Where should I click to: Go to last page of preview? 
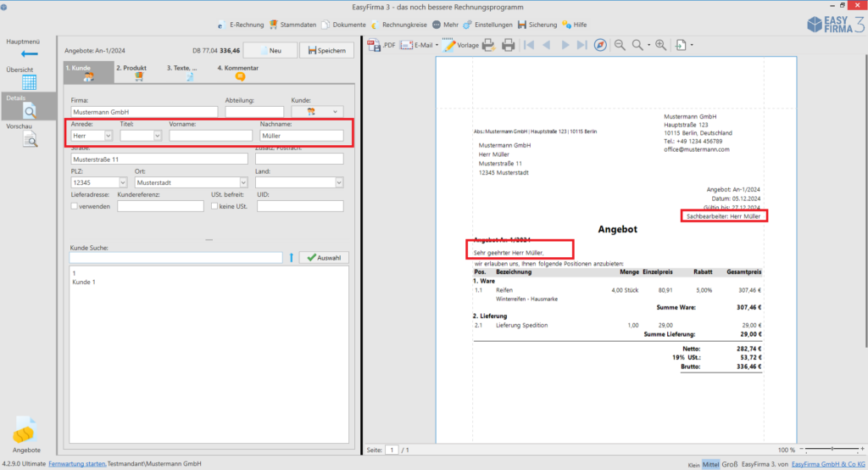(x=581, y=45)
